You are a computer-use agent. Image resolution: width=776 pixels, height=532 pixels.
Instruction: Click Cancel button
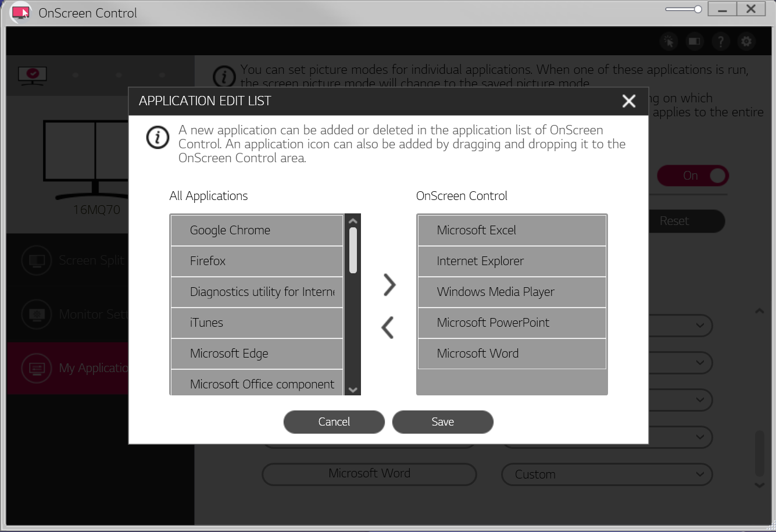click(334, 422)
